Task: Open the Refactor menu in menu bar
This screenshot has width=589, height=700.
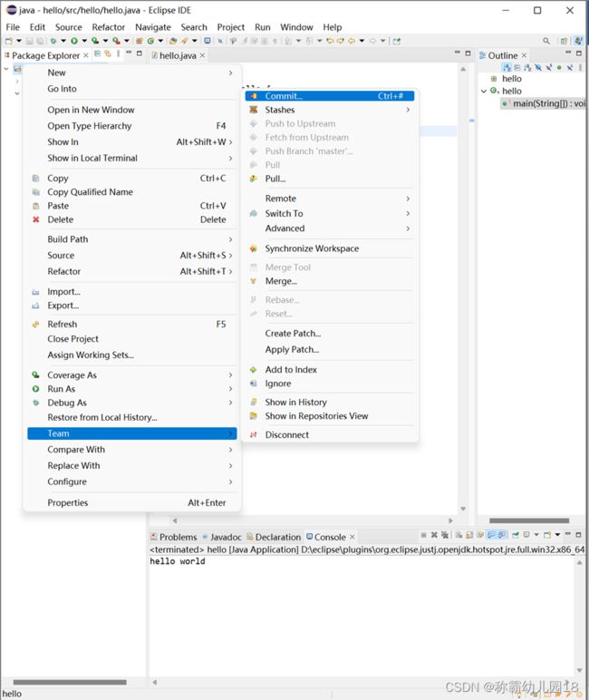Action: tap(109, 27)
